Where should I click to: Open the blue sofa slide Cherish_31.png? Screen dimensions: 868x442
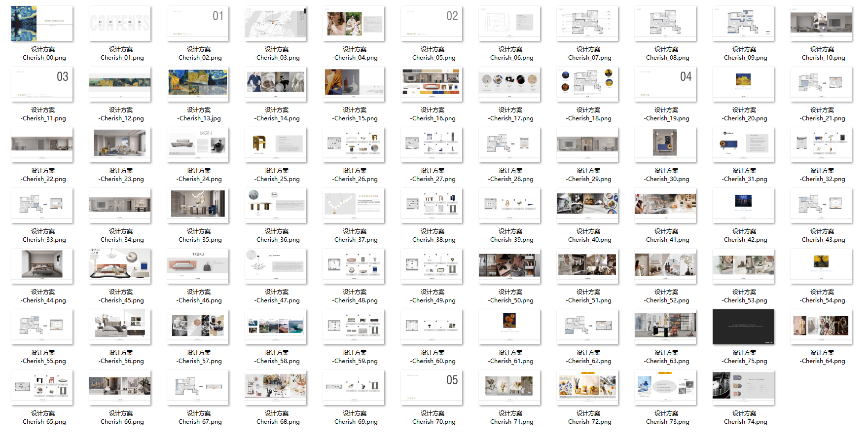743,145
